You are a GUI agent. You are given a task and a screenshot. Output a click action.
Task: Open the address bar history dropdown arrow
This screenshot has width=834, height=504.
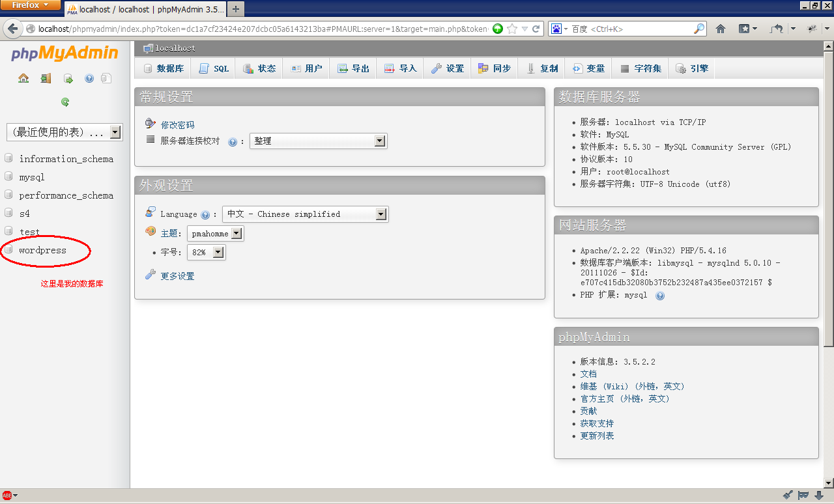click(525, 29)
